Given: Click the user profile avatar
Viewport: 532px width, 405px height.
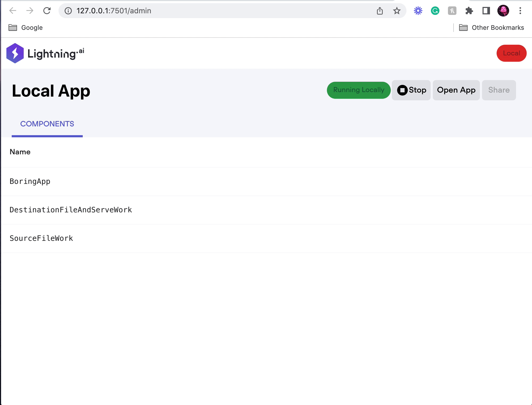Looking at the screenshot, I should coord(503,11).
